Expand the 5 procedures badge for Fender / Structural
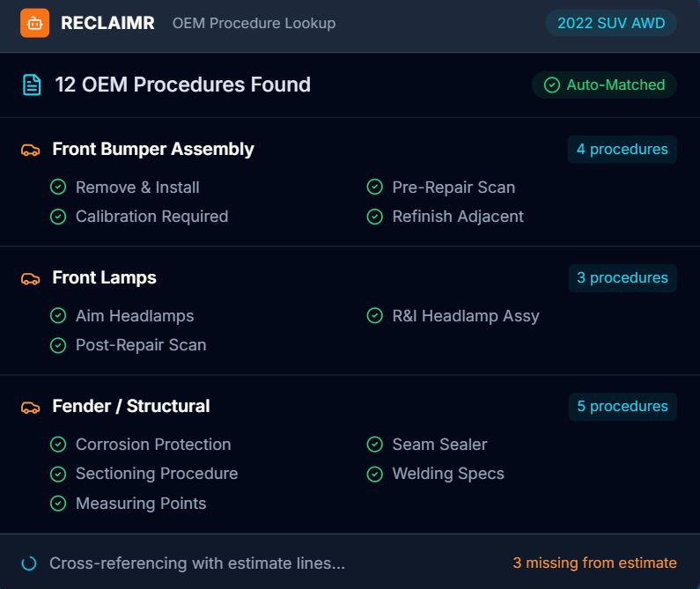 [x=622, y=407]
